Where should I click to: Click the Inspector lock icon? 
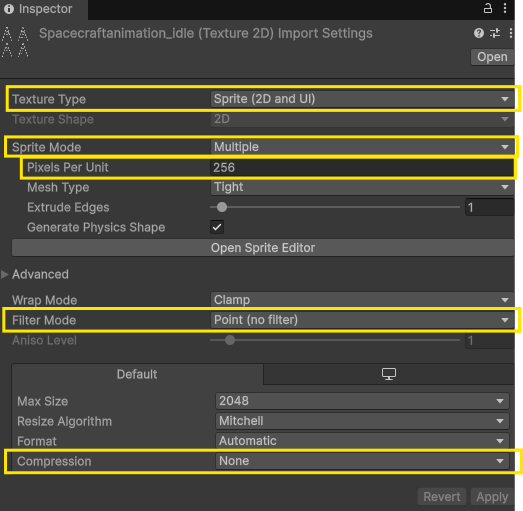click(488, 8)
